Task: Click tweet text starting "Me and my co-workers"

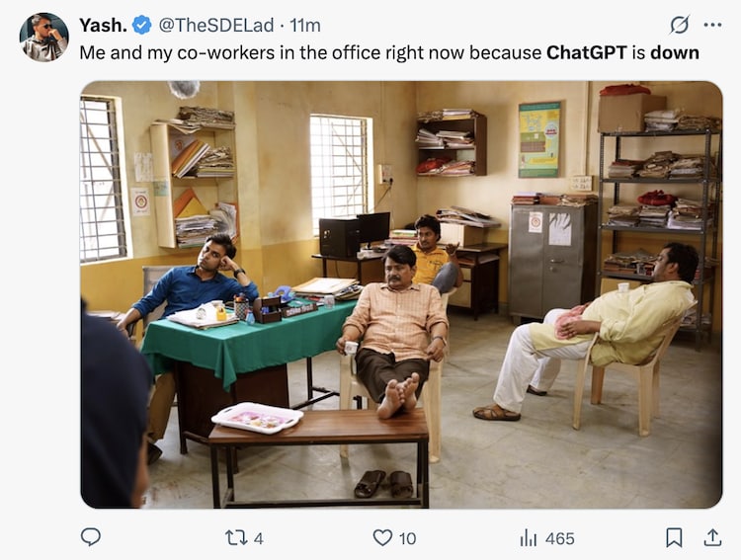Action: 247,52
